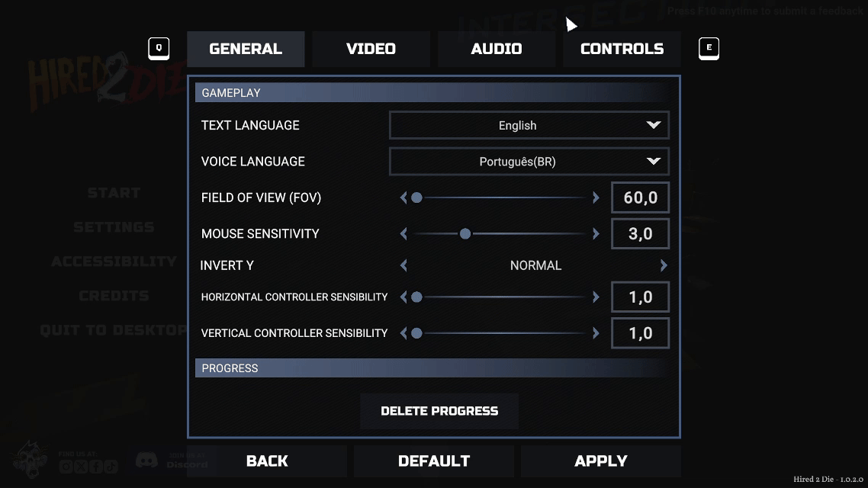Click the "FIELD OF VIEW (FOV)" label
This screenshot has height=488, width=868.
click(262, 198)
